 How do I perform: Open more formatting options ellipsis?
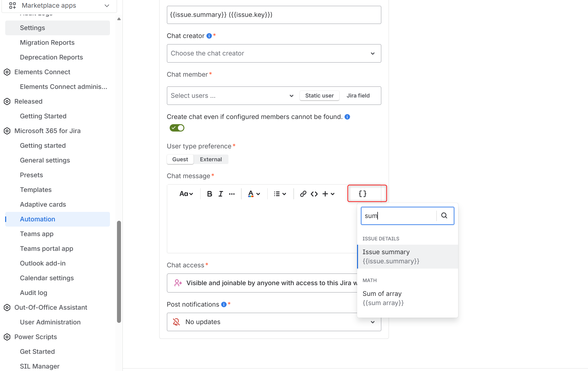pos(232,194)
